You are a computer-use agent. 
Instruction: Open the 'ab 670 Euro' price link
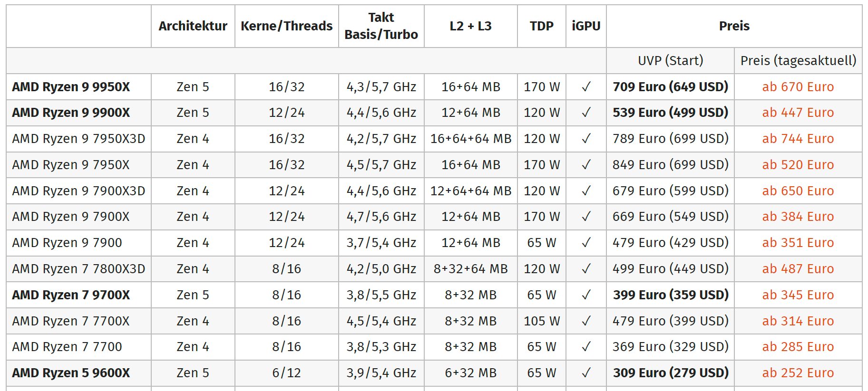click(x=798, y=87)
